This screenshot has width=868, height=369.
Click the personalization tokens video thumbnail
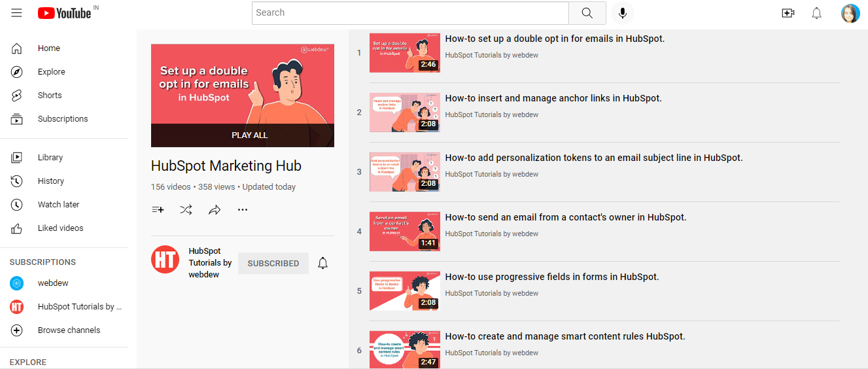[405, 172]
